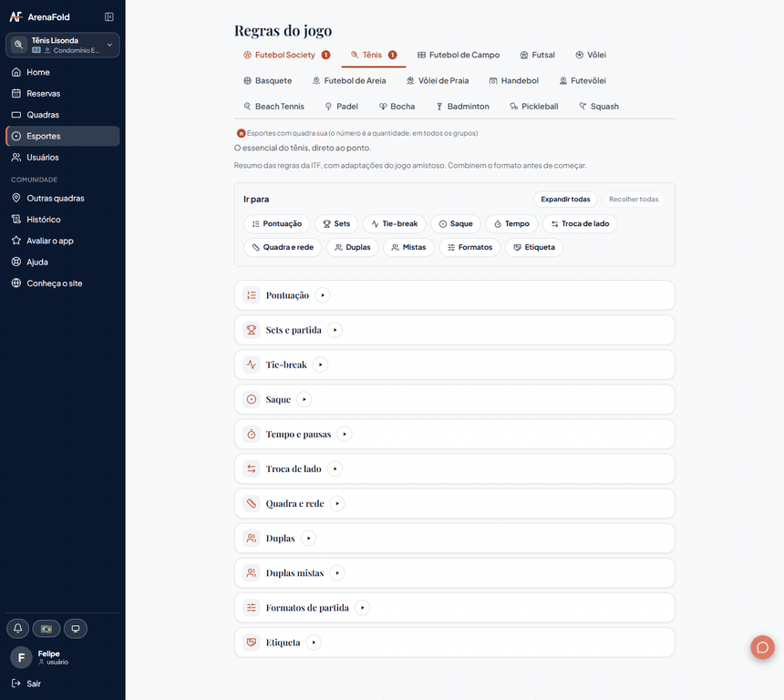This screenshot has height=700, width=784.
Task: Switch to the Futebol Society tab
Action: click(x=286, y=55)
